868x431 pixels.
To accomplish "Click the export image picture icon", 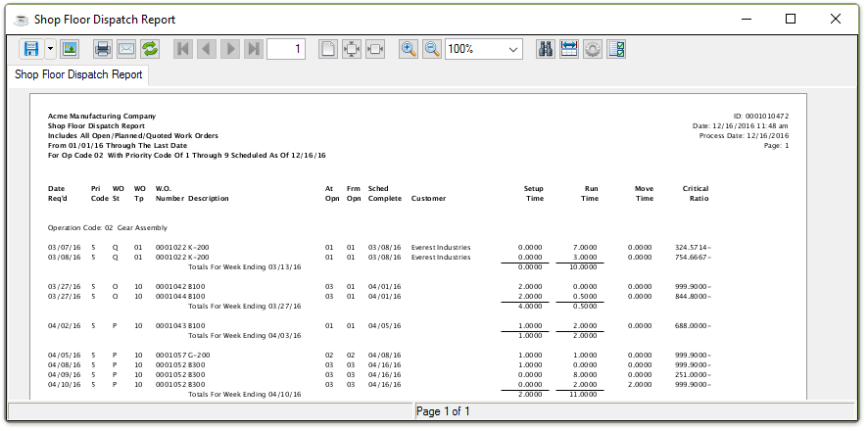I will point(70,49).
